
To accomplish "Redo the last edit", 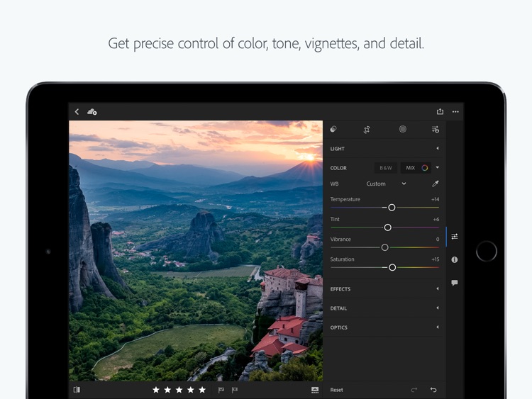I will [414, 390].
